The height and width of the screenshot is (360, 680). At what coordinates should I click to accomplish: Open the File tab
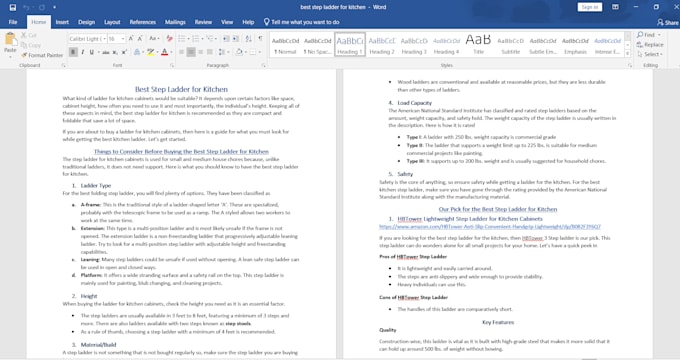point(13,22)
